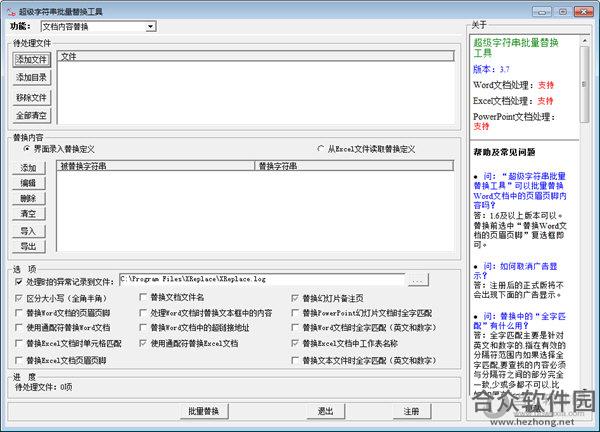Close the window
Viewport: 600px width, 432px height.
point(584,12)
